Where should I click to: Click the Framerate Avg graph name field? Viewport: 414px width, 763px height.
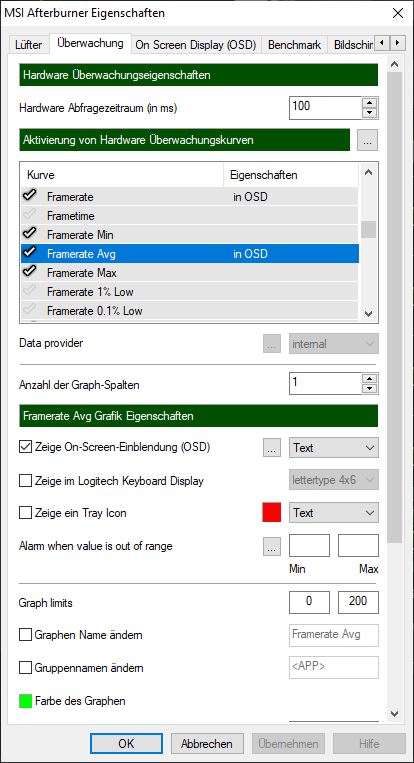coord(334,635)
